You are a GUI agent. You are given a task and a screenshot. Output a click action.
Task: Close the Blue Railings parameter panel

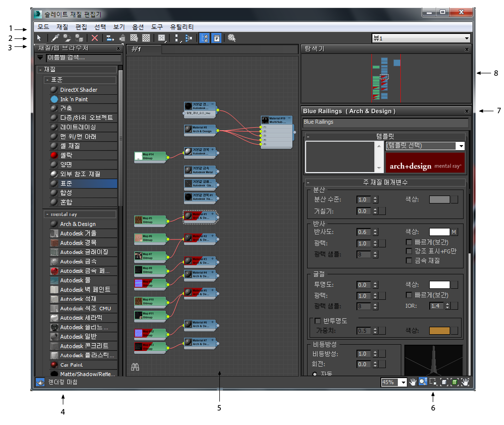tap(467, 111)
